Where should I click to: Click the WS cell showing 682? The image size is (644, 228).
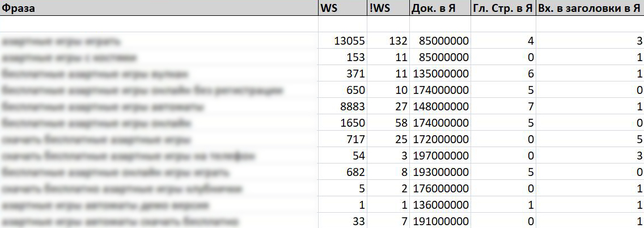(x=342, y=172)
